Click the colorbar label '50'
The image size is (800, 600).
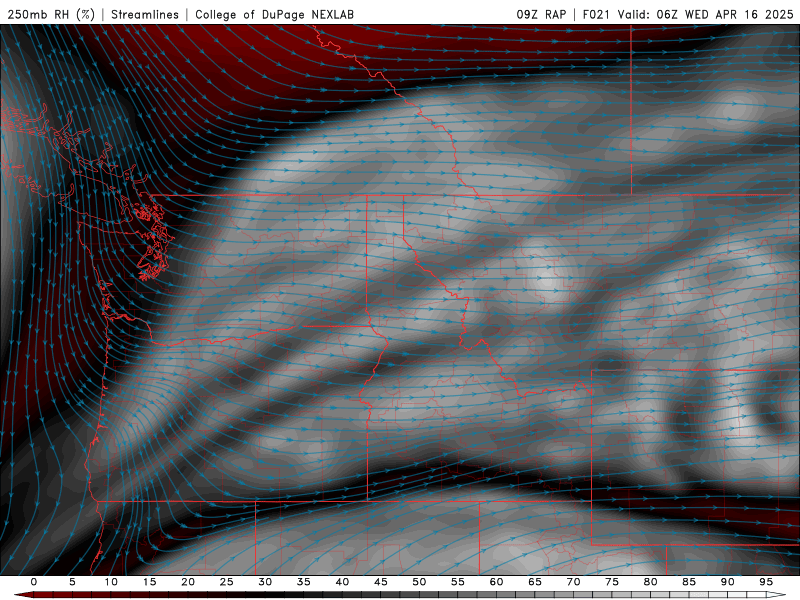pos(419,582)
